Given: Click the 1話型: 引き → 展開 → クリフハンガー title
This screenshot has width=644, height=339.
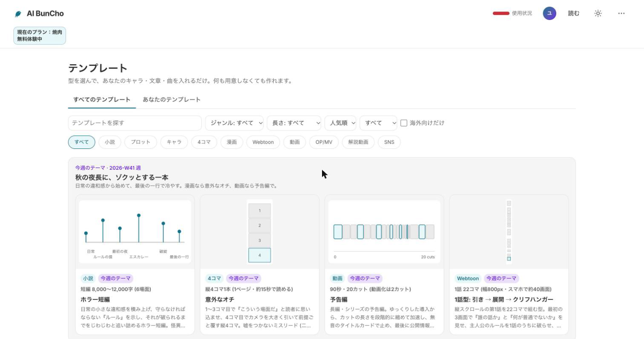Looking at the screenshot, I should point(504,299).
